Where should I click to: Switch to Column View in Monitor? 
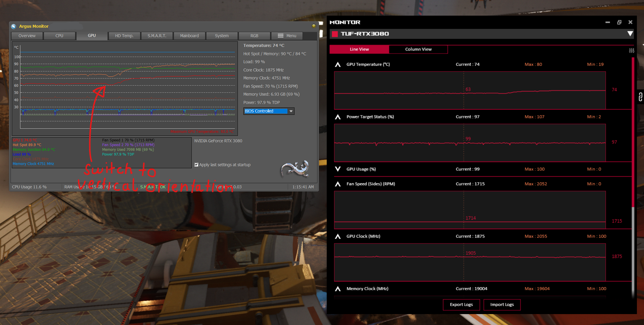418,49
